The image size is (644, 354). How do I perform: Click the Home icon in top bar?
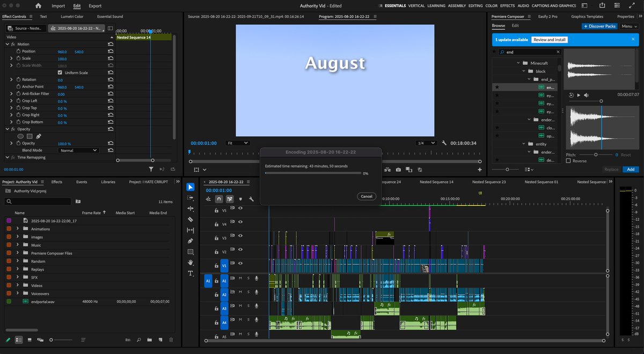[38, 6]
